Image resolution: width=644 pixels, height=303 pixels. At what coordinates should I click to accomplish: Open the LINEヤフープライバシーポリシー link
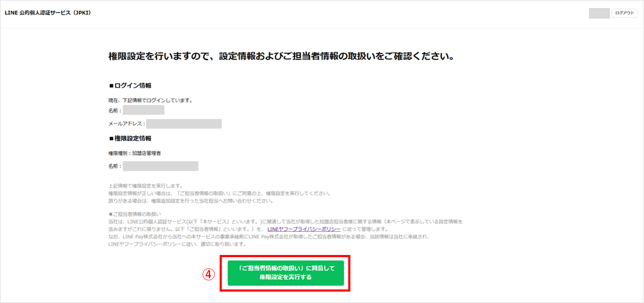[x=304, y=229]
